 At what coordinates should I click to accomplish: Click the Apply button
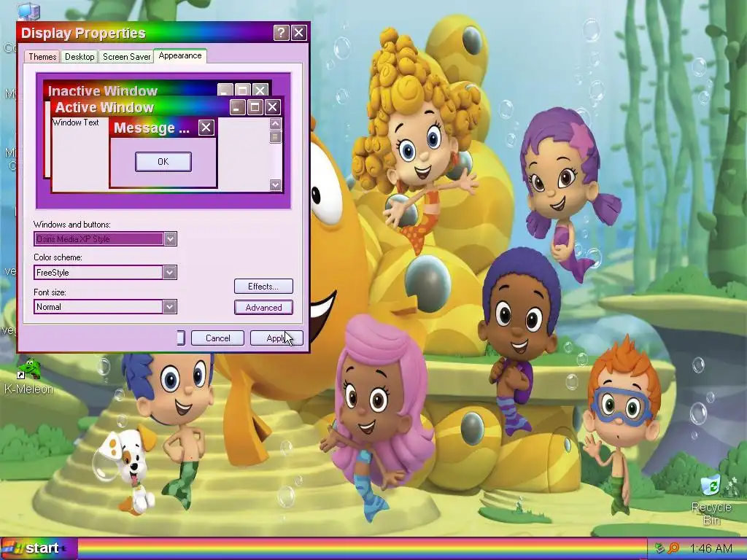click(276, 338)
